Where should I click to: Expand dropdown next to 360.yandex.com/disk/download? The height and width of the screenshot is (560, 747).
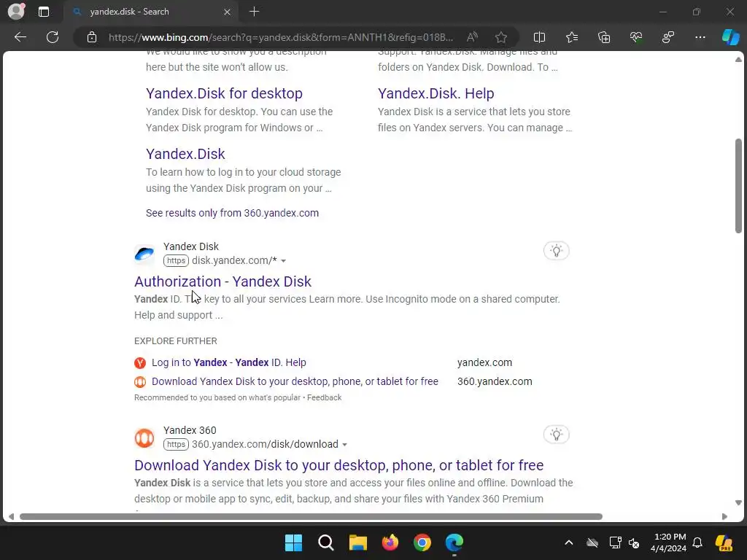[x=344, y=445]
